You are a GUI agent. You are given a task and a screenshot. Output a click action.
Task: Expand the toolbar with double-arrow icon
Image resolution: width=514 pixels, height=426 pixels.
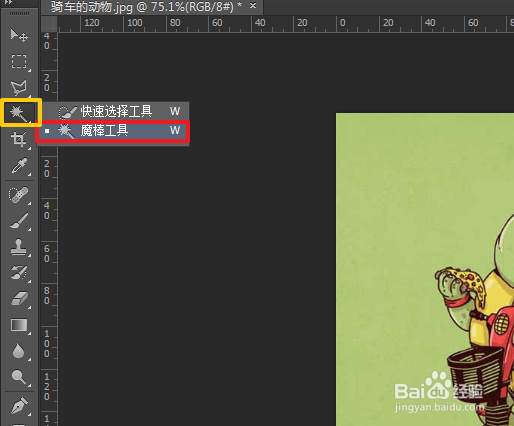8,2
